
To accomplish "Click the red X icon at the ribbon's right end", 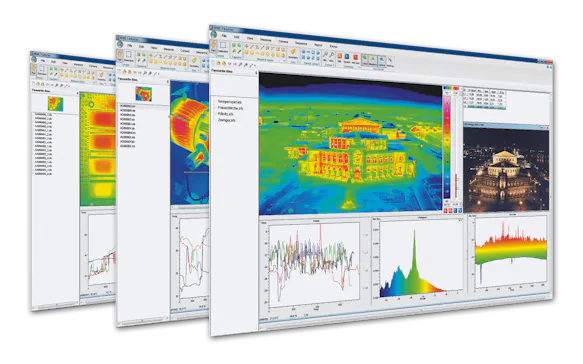I will (x=390, y=60).
